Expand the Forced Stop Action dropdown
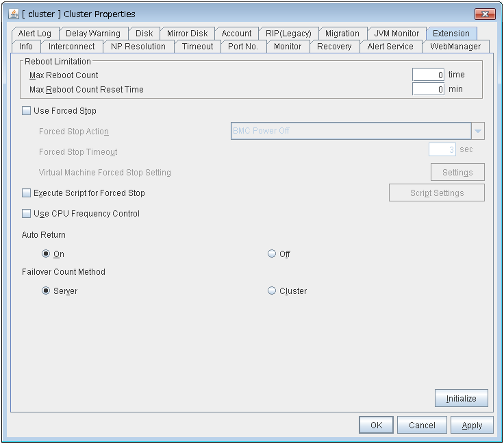 [477, 131]
